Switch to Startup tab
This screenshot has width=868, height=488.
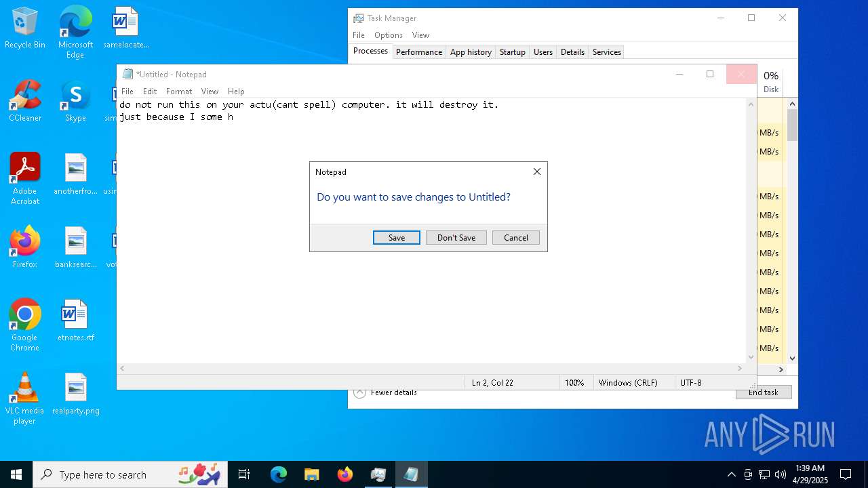[513, 52]
